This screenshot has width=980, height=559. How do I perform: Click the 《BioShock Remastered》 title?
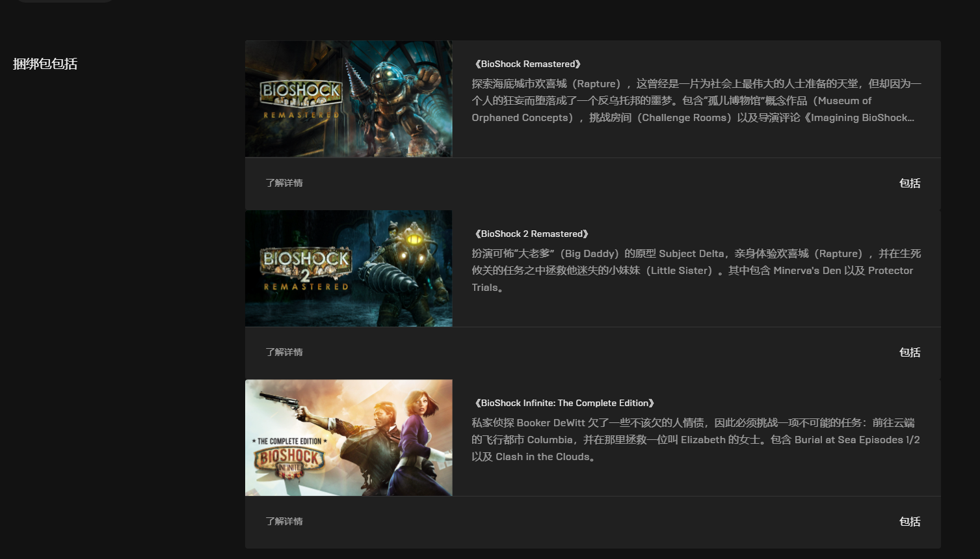[527, 64]
